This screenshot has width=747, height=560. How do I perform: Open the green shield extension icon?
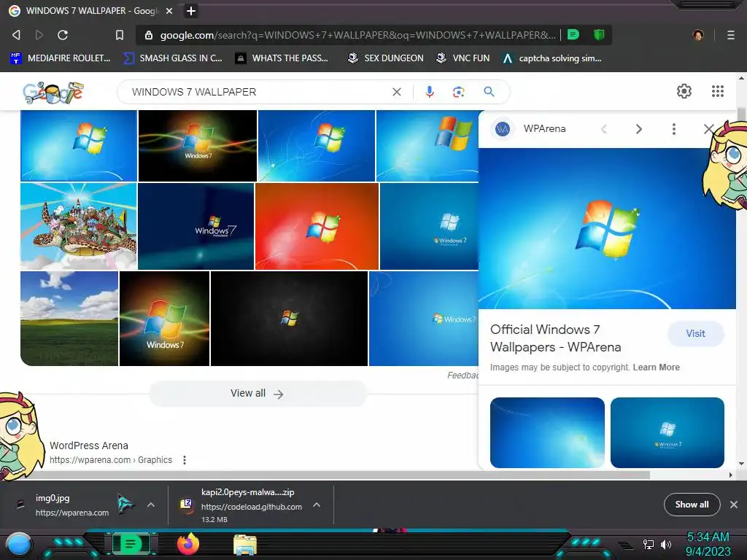(599, 35)
